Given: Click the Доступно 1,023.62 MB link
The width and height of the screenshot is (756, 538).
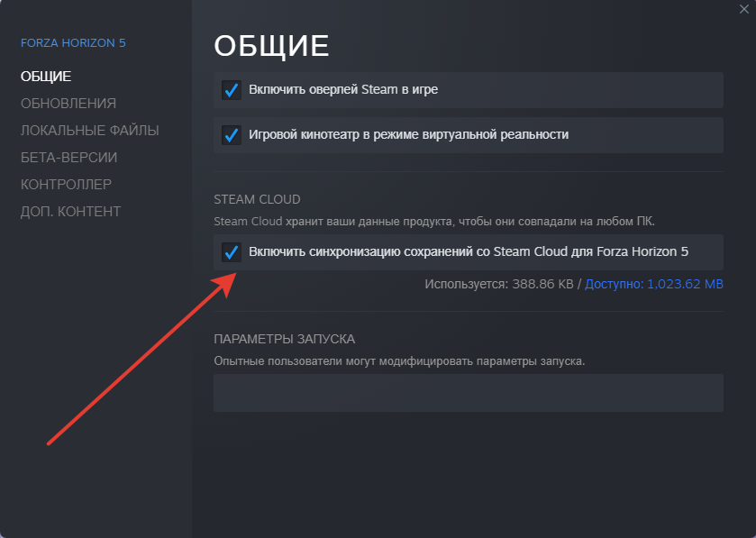Looking at the screenshot, I should pos(654,285).
